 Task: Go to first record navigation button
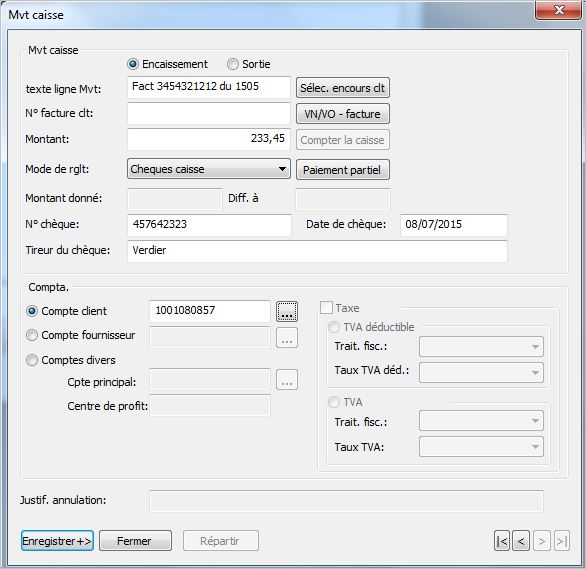click(502, 541)
